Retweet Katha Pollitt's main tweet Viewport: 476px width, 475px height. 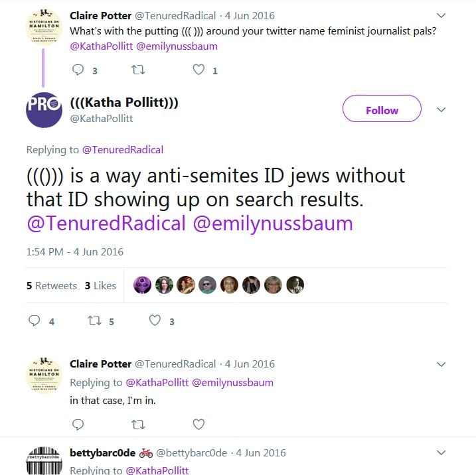click(x=95, y=321)
